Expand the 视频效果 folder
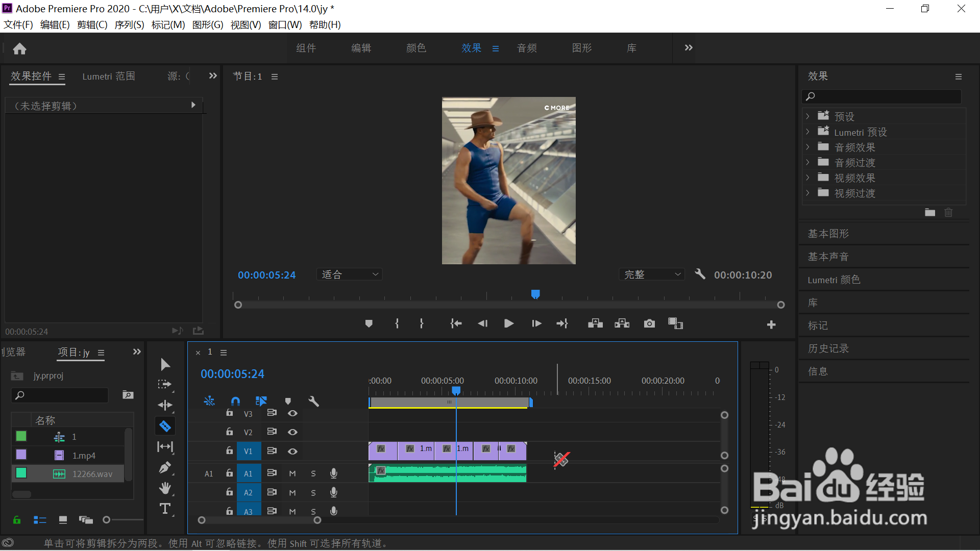The height and width of the screenshot is (551, 980). pyautogui.click(x=807, y=178)
